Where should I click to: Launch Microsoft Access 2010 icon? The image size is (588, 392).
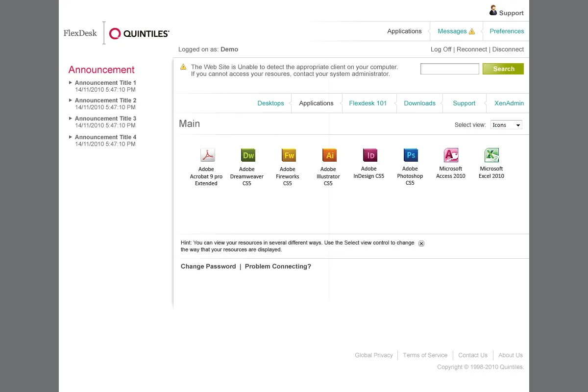click(x=451, y=155)
